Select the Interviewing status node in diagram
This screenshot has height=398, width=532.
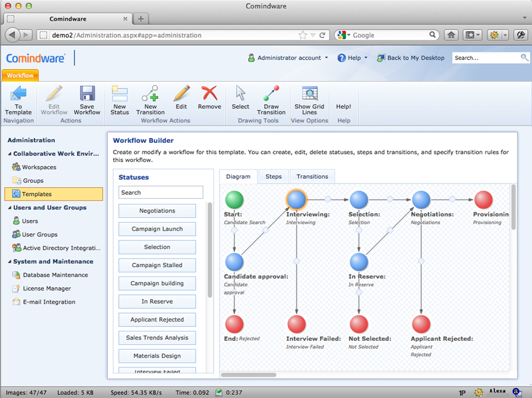pyautogui.click(x=297, y=199)
